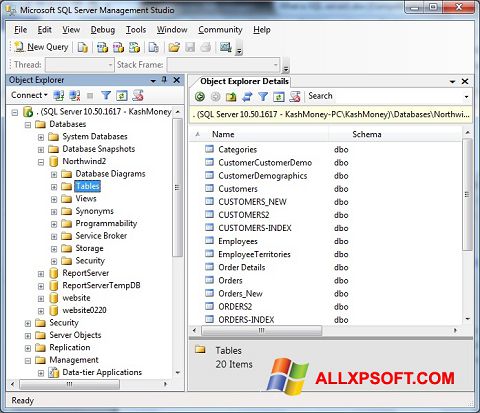The width and height of the screenshot is (480, 413).
Task: Click the server path breadcrumb bar
Action: [x=331, y=114]
